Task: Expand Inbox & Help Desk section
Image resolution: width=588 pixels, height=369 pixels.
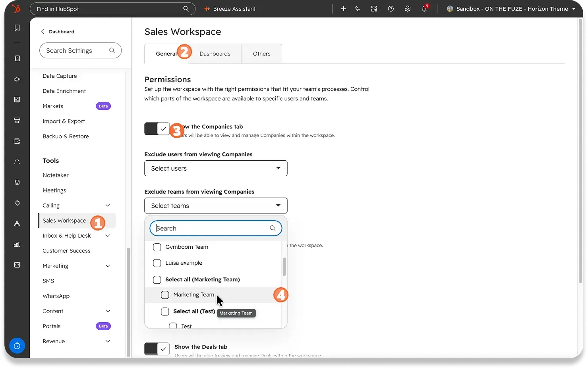Action: click(108, 236)
